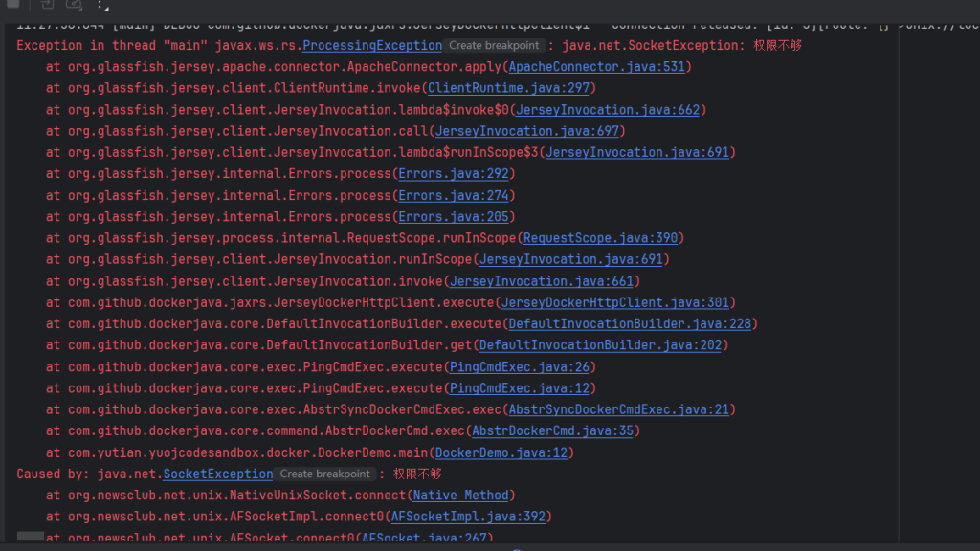Open RequestScope.java:390 in editor
The height and width of the screenshot is (551, 980).
[x=600, y=238]
